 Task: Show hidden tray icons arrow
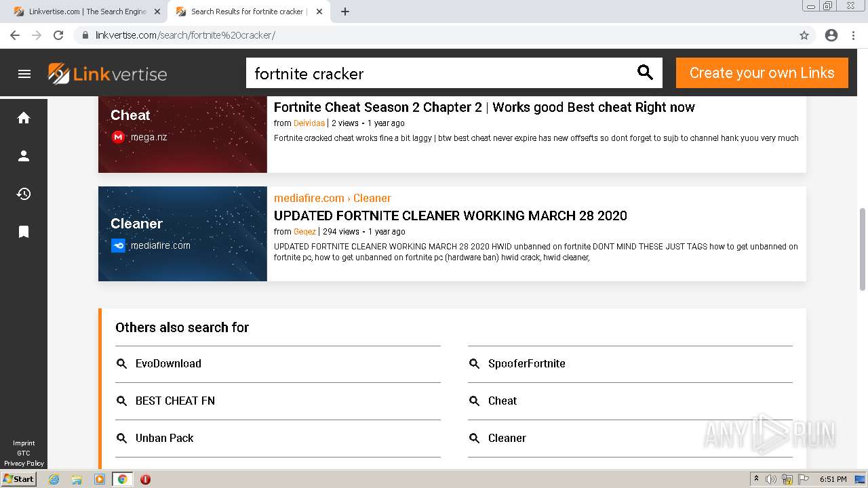(756, 479)
